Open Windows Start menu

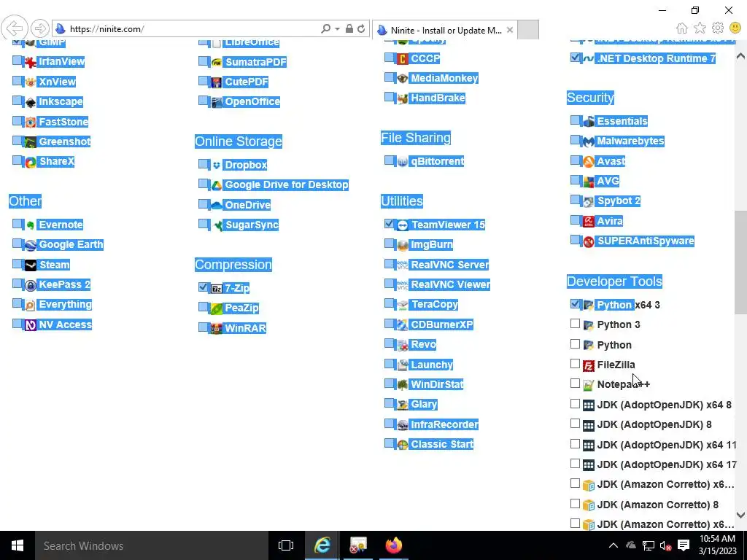click(18, 545)
